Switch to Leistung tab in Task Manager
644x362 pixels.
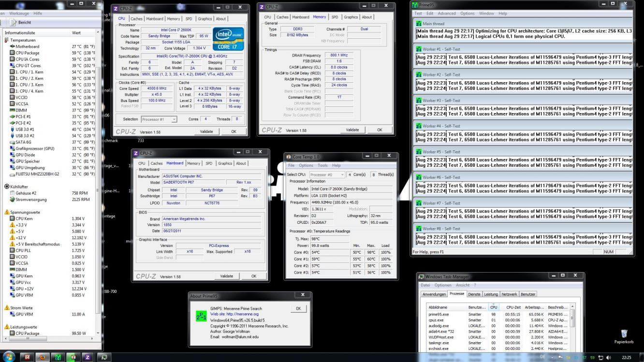[x=491, y=294]
